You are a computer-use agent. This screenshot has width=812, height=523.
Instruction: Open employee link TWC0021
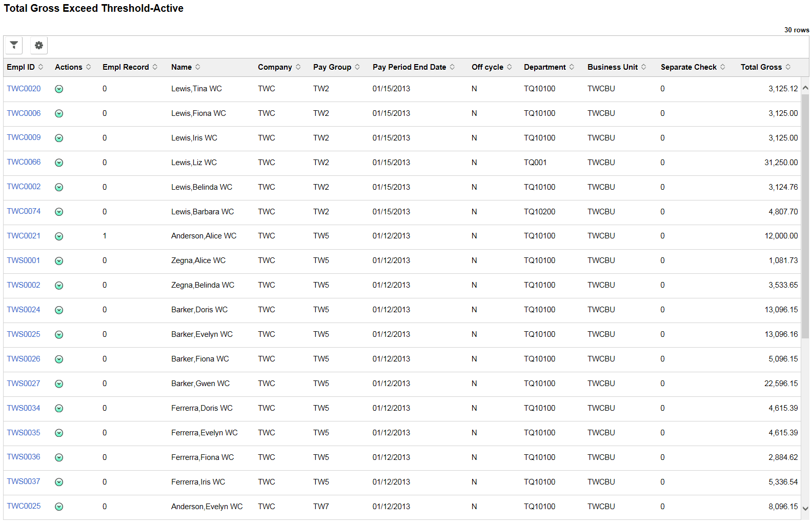[24, 236]
